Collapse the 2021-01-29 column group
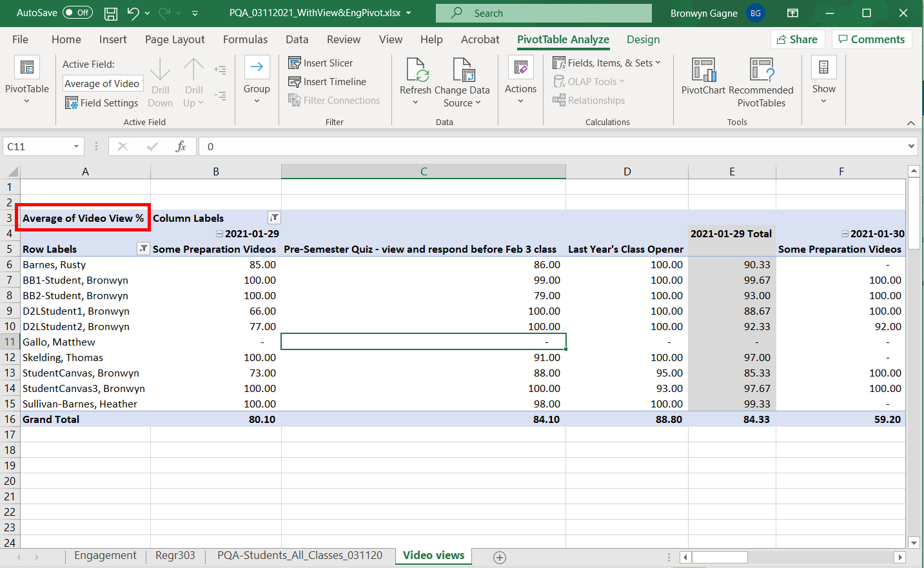Viewport: 924px width, 568px height. click(x=219, y=234)
